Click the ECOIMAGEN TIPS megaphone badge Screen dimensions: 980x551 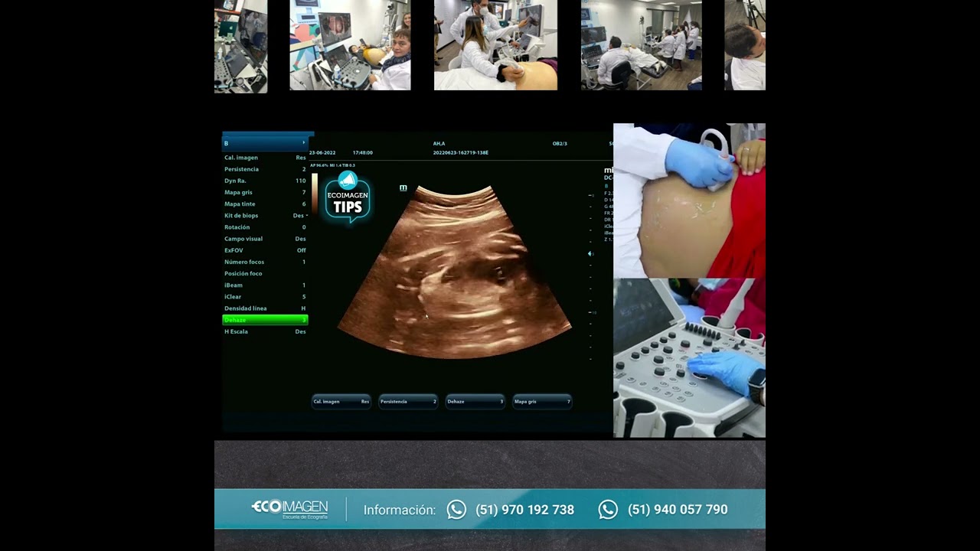[348, 197]
